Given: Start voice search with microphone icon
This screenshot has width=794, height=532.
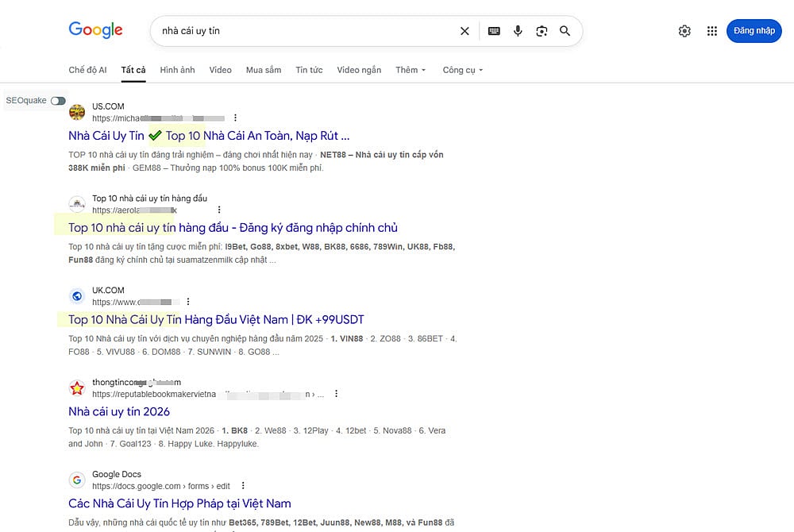Looking at the screenshot, I should 518,31.
